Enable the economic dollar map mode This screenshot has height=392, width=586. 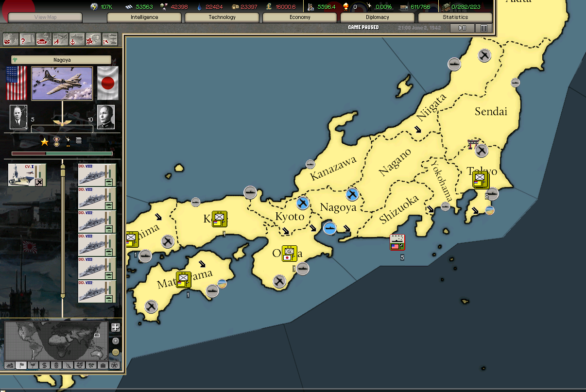point(45,365)
